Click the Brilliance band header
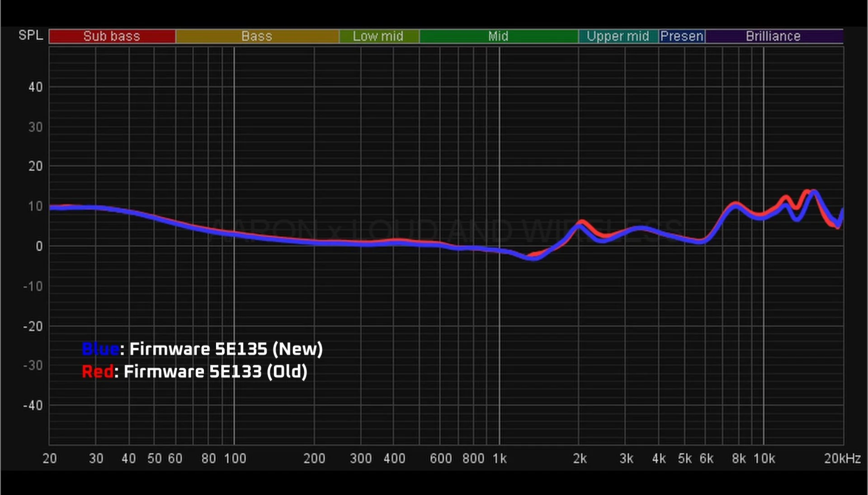 773,36
